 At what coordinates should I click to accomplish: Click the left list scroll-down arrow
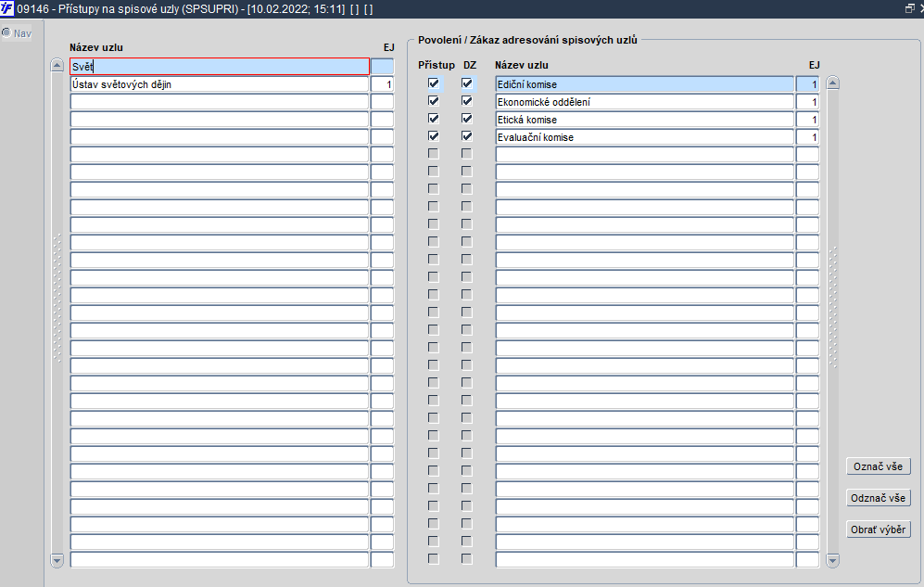(57, 560)
